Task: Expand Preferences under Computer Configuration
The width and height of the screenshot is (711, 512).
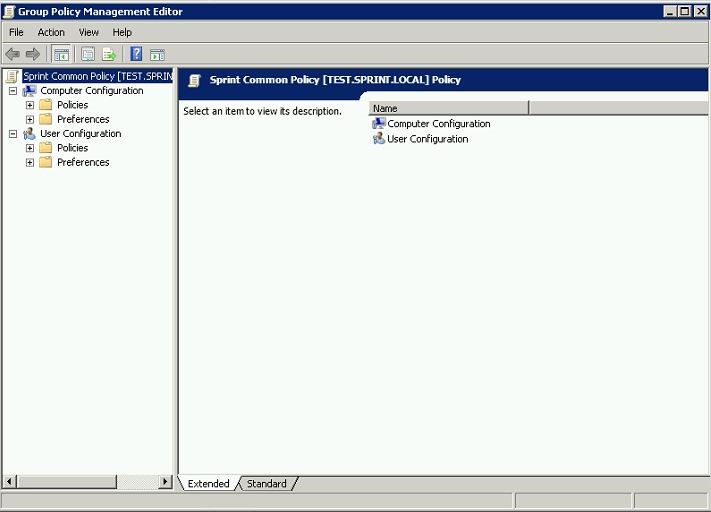Action: 30,120
